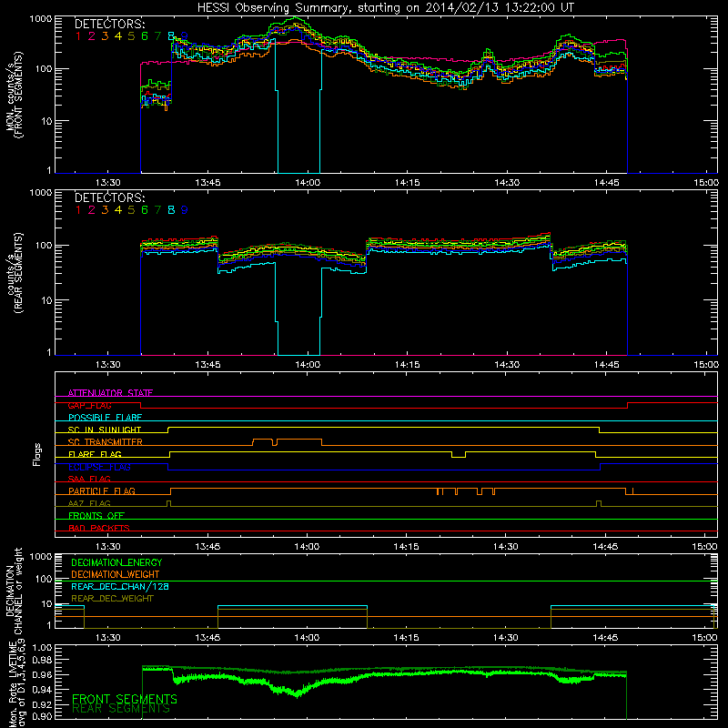Viewport: 728px width, 728px height.
Task: Click the PARTICLE_FLAG label
Action: (x=102, y=490)
